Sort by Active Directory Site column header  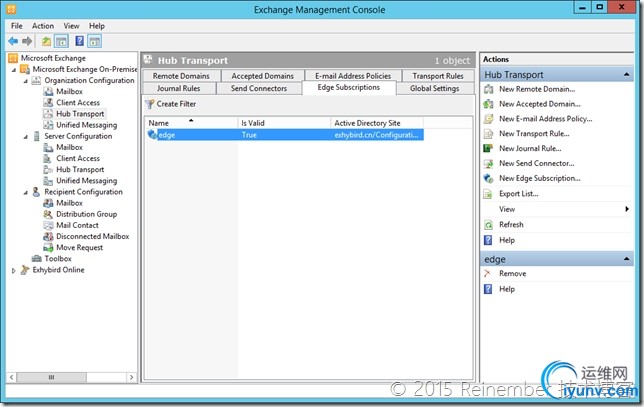coord(377,123)
